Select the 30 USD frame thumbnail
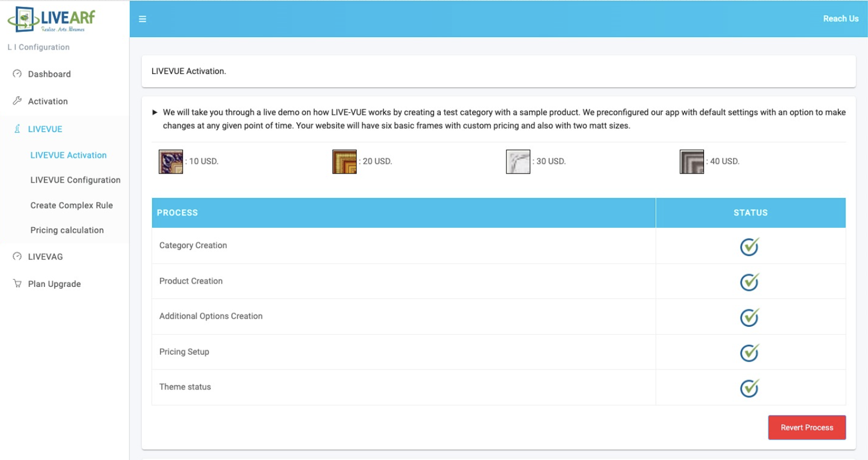The width and height of the screenshot is (868, 460). (518, 162)
